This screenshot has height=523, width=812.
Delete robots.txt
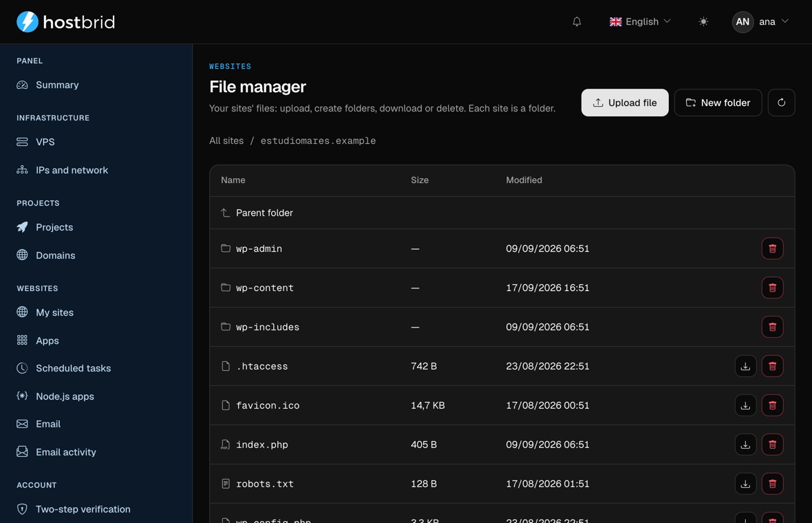772,484
